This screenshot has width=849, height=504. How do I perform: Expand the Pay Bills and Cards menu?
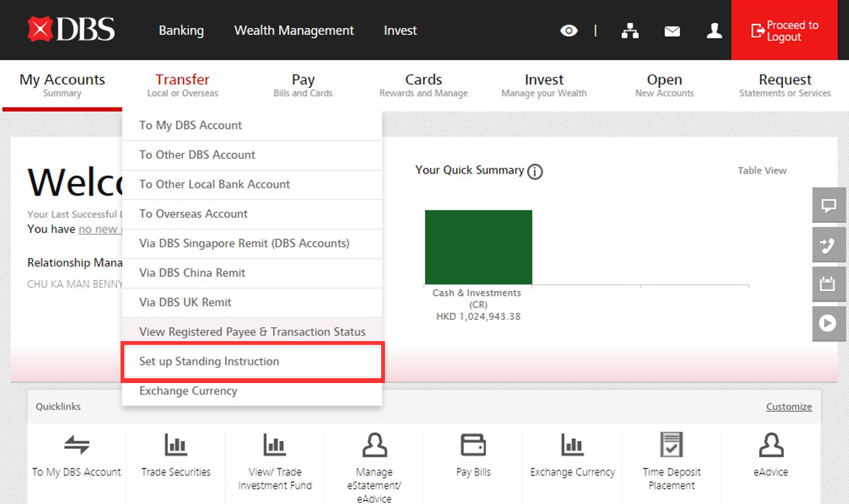[x=303, y=86]
